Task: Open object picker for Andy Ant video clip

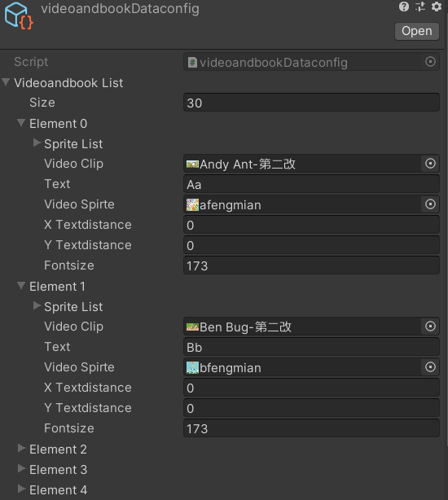Action: point(430,164)
